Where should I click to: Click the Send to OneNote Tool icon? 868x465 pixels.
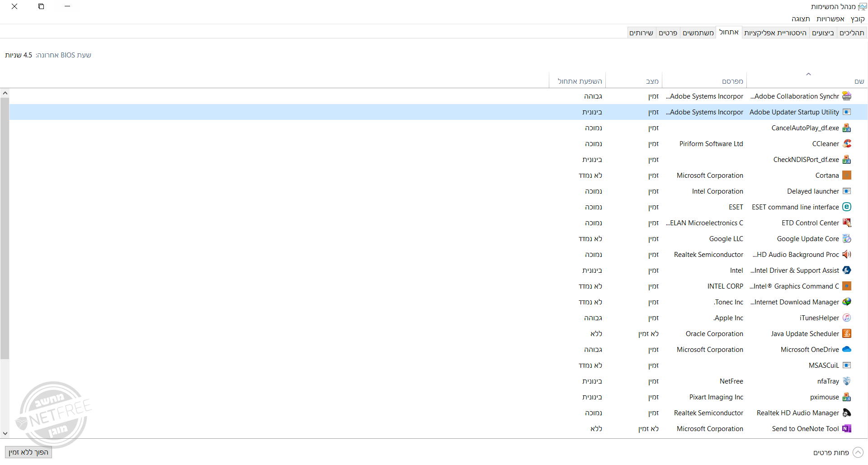tap(847, 429)
